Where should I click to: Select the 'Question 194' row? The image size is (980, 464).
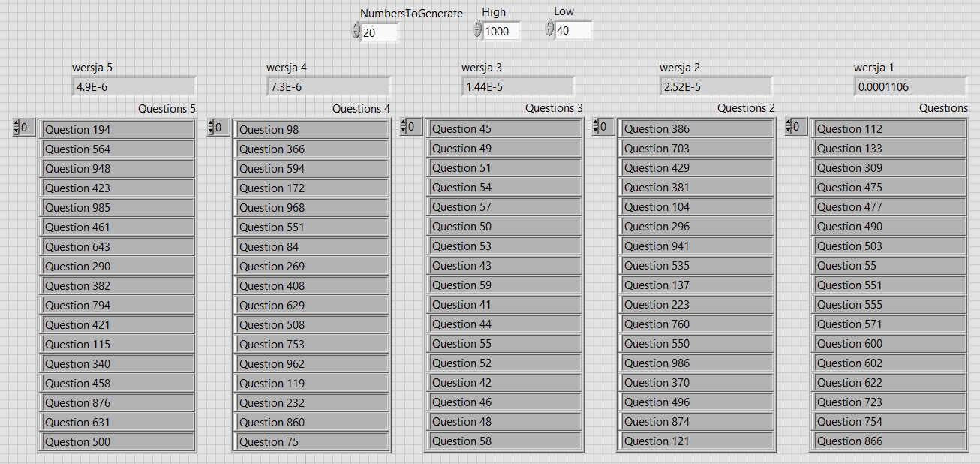point(118,129)
